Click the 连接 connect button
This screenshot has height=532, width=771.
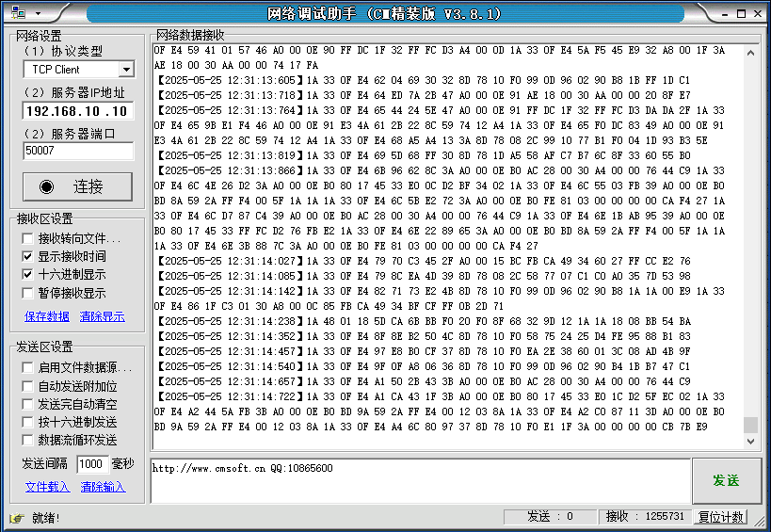[x=77, y=186]
